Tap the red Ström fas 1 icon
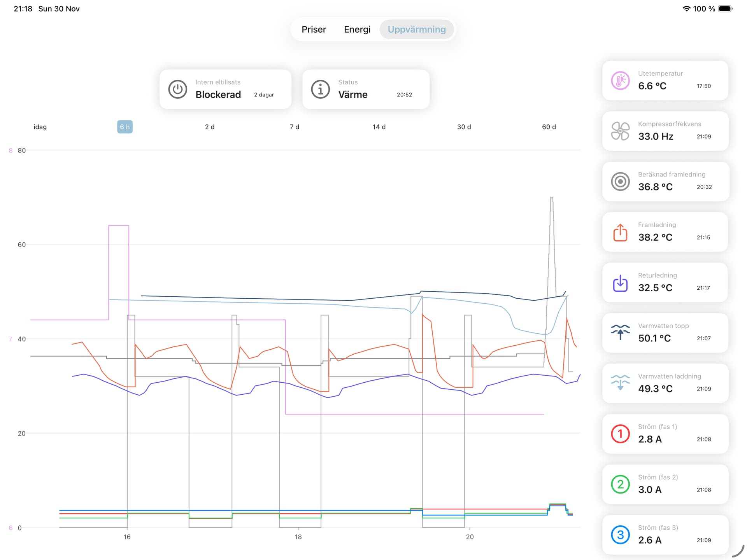 pyautogui.click(x=620, y=434)
